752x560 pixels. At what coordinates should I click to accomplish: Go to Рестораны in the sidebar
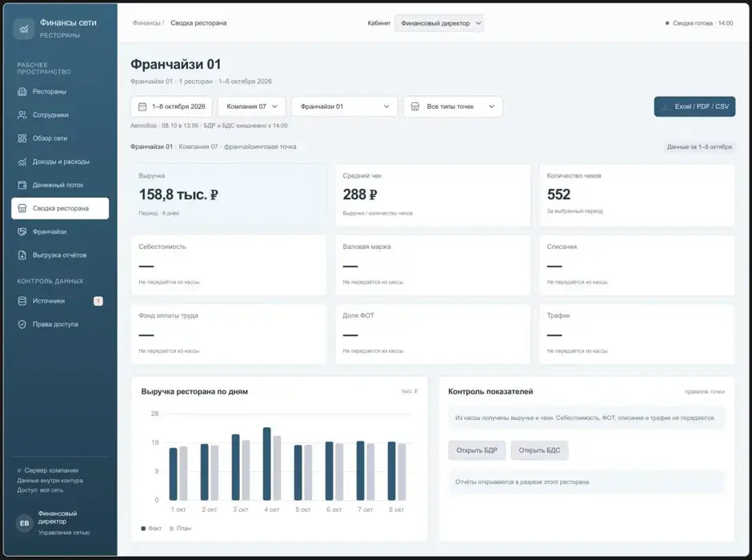(x=60, y=91)
